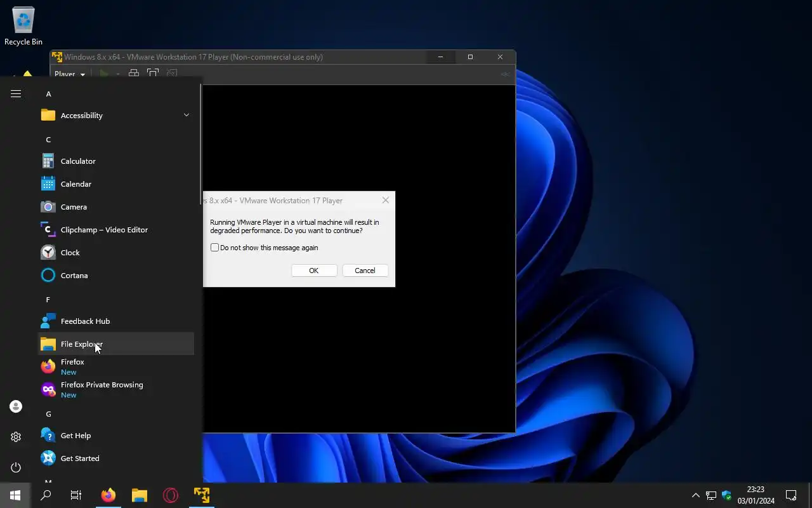Click the letter C group header
Image resolution: width=812 pixels, height=508 pixels.
48,140
